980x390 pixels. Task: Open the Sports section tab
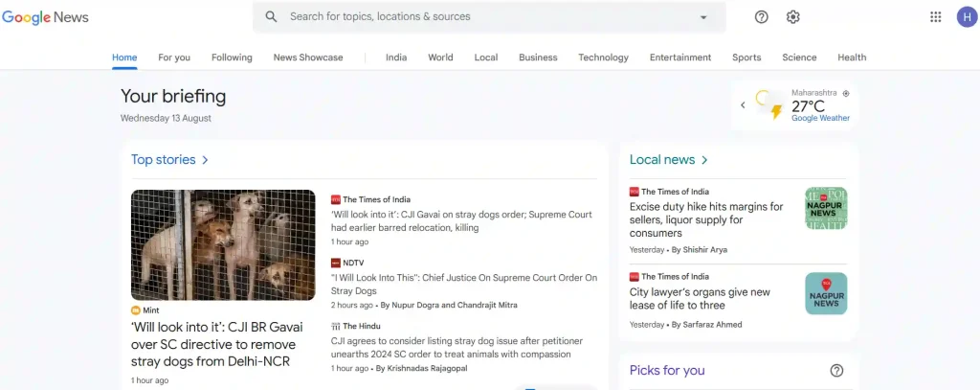point(746,57)
